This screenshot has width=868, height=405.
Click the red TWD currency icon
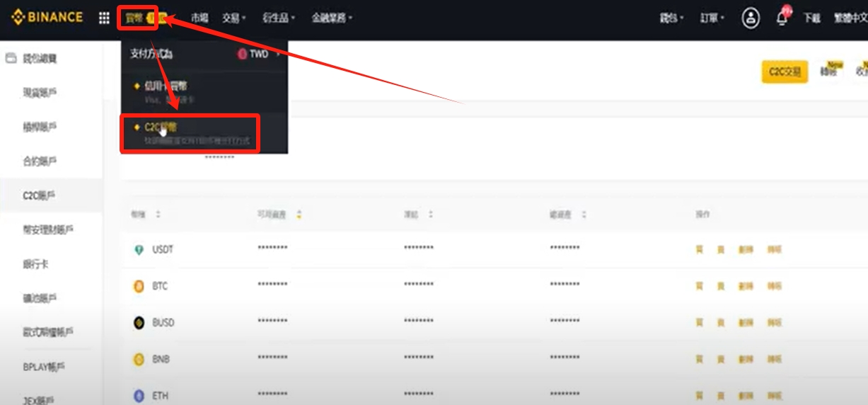pos(242,54)
